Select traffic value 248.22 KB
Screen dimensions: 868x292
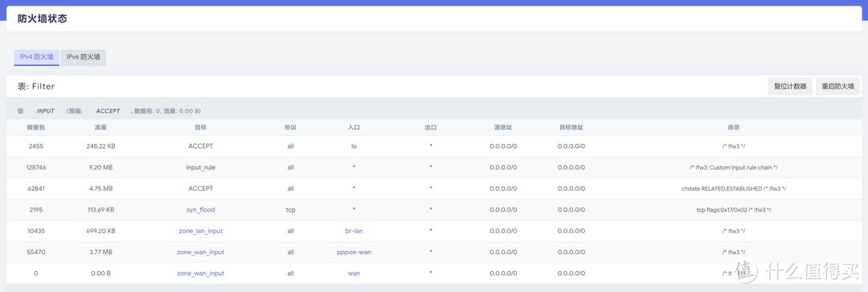[x=100, y=146]
